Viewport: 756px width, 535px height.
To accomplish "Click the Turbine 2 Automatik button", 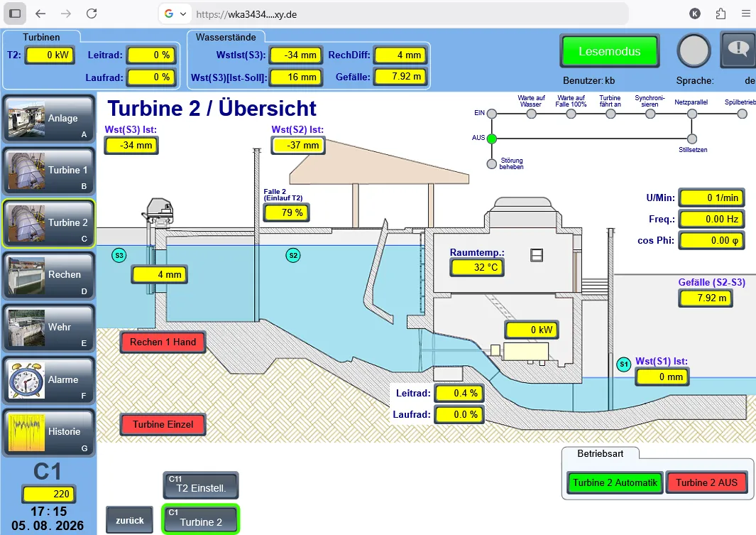I will tap(615, 483).
